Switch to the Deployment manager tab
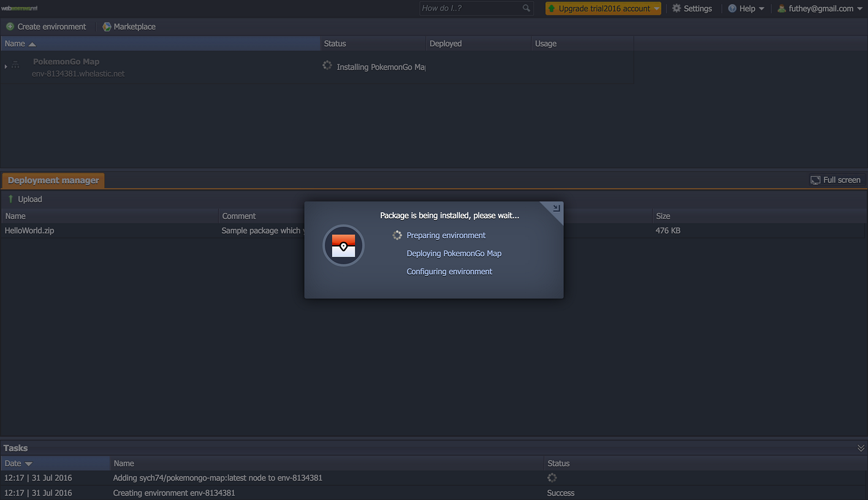The width and height of the screenshot is (868, 500). click(x=53, y=180)
